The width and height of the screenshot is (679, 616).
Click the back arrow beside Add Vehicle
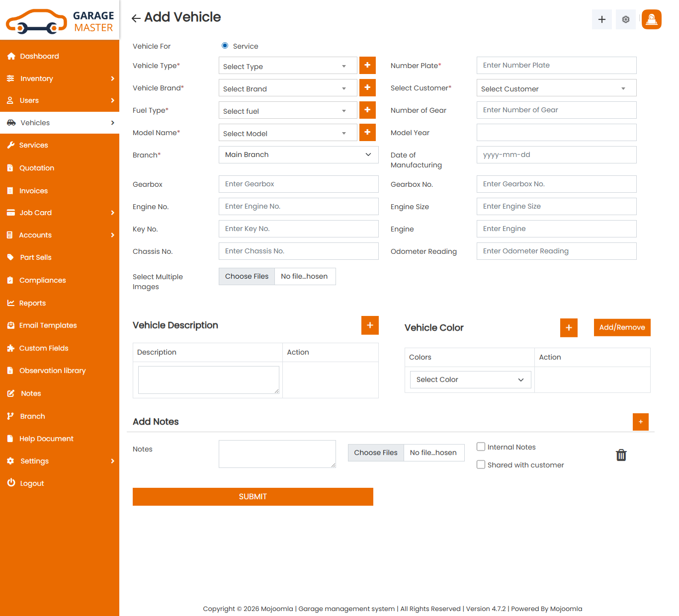point(136,18)
